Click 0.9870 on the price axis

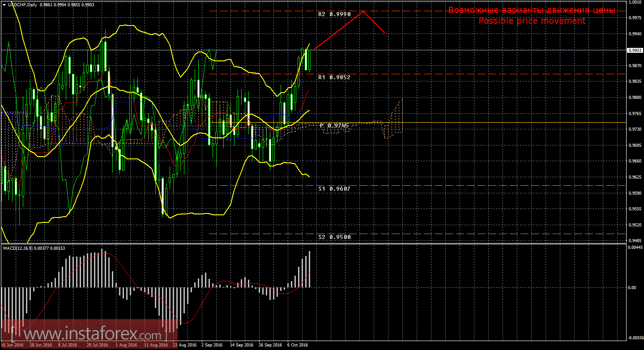(x=635, y=66)
